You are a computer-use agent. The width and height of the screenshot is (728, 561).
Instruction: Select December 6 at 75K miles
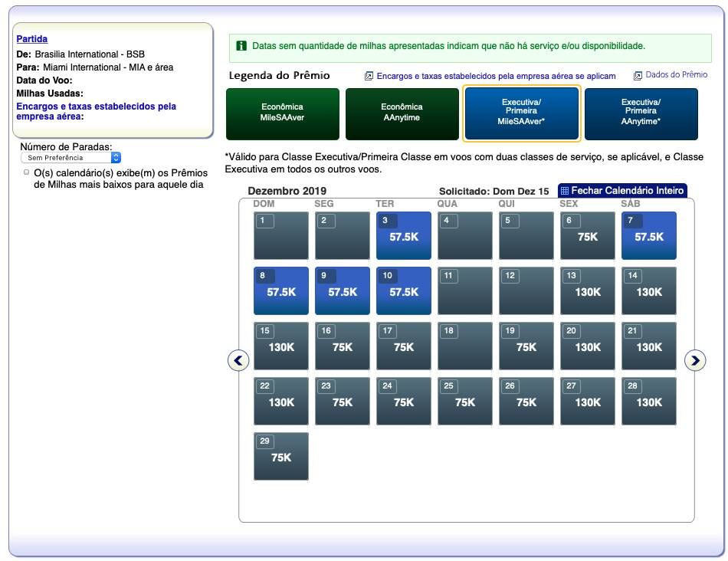coord(588,235)
